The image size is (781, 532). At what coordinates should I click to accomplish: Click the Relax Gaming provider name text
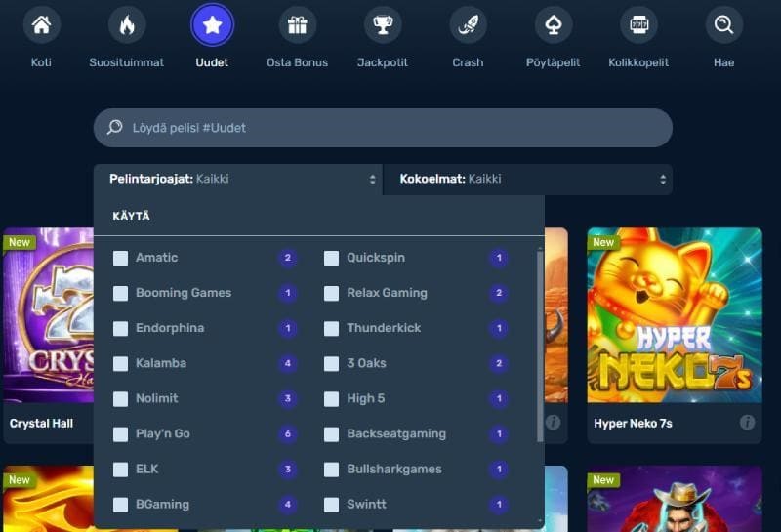(x=387, y=293)
